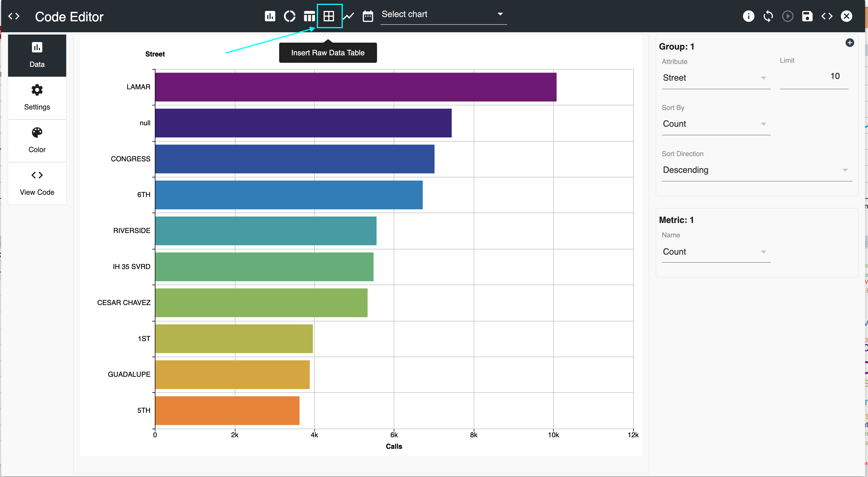
Task: Click the Street axis title
Action: [x=155, y=54]
